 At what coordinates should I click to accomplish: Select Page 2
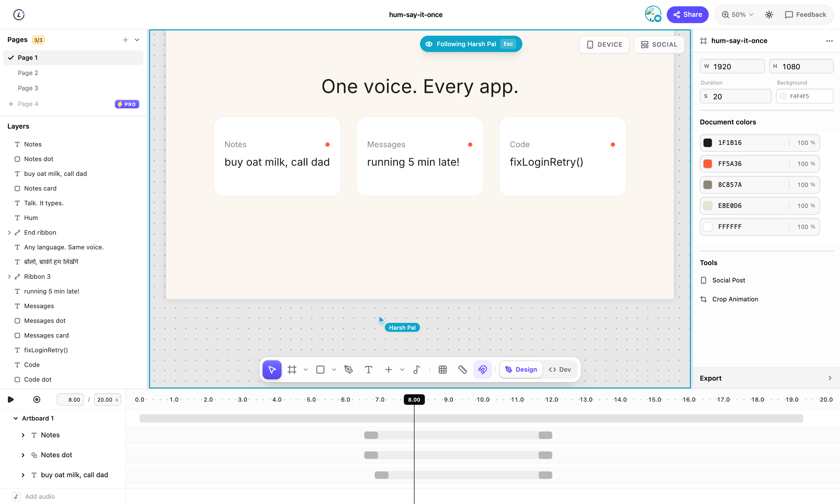click(73, 73)
